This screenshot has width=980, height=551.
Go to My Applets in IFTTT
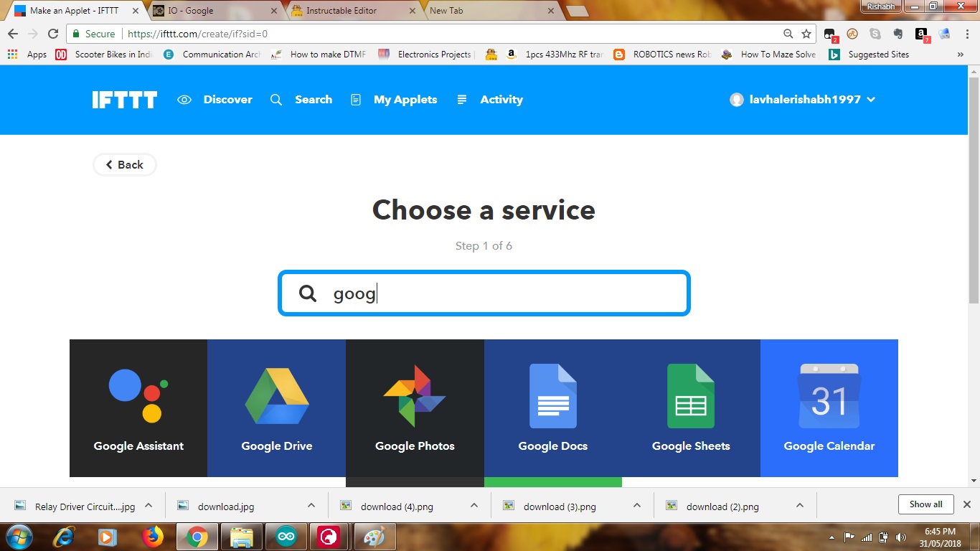coord(394,100)
